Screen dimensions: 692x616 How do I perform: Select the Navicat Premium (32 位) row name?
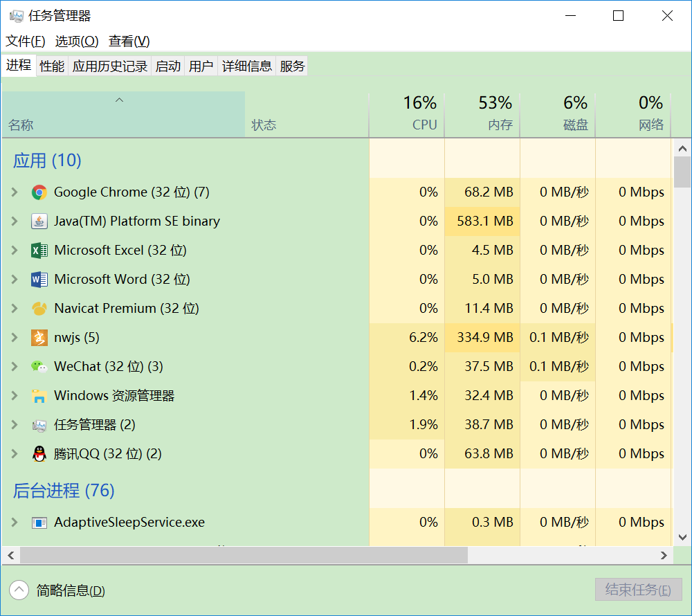click(x=127, y=309)
